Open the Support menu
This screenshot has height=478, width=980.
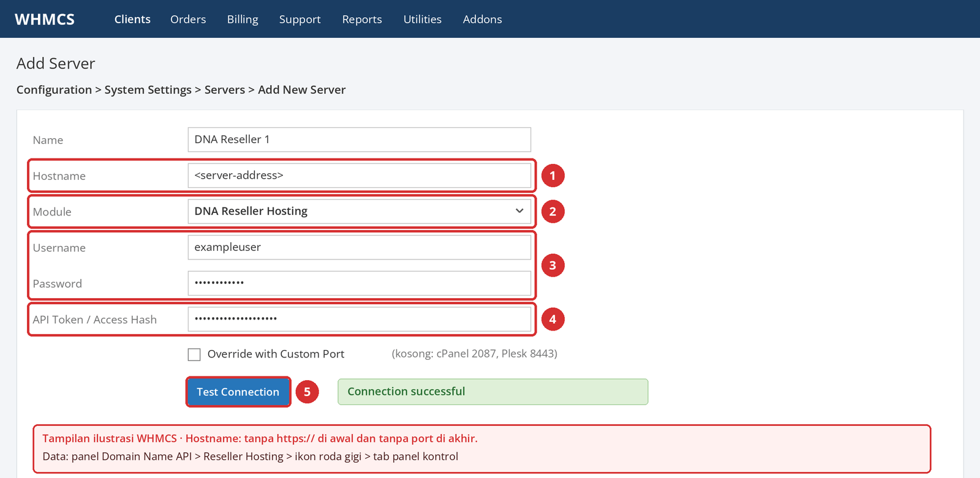coord(300,19)
